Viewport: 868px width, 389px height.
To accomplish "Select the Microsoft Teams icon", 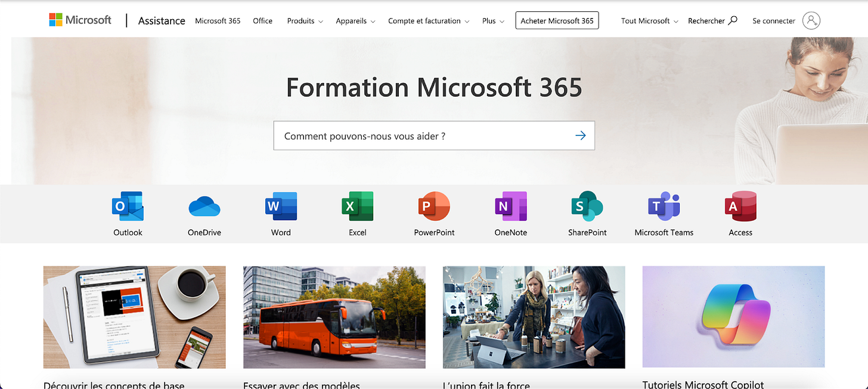I will pyautogui.click(x=664, y=206).
